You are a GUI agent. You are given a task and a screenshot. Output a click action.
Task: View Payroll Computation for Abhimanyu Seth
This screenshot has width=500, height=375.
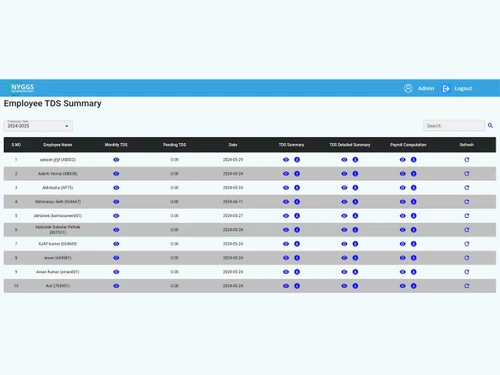pyautogui.click(x=403, y=202)
